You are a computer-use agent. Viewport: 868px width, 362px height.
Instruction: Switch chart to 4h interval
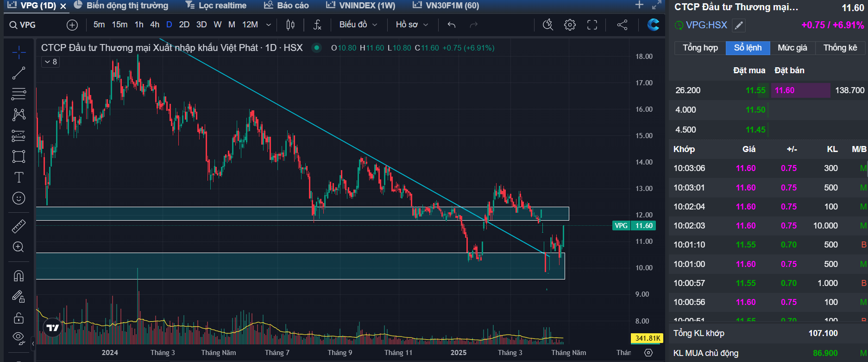(155, 25)
